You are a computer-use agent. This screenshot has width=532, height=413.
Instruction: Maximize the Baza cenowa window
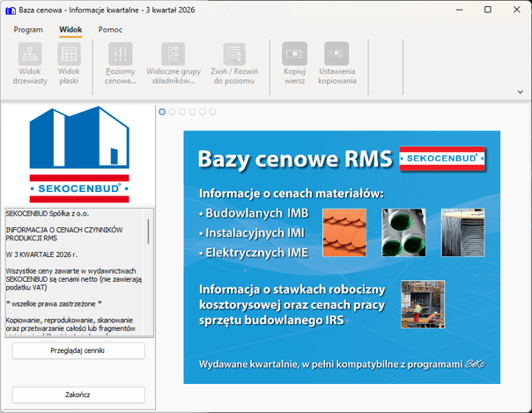488,10
